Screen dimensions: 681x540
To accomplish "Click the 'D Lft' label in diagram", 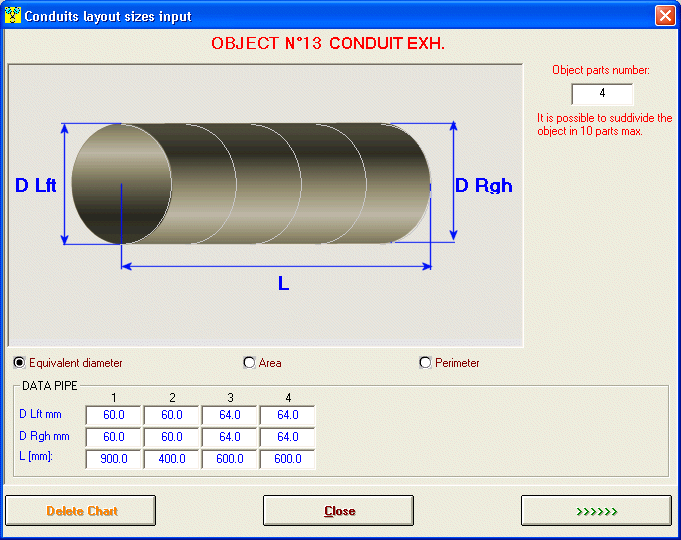I will [36, 185].
